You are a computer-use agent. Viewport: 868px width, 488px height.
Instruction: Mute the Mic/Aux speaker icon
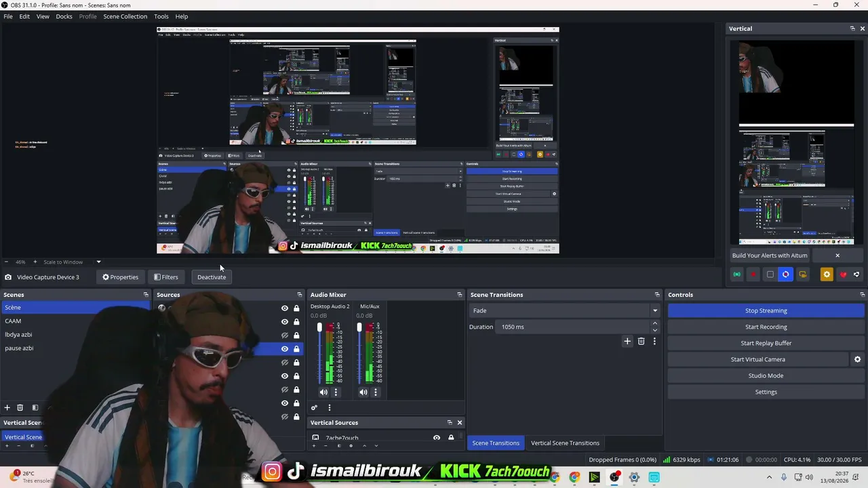click(363, 392)
